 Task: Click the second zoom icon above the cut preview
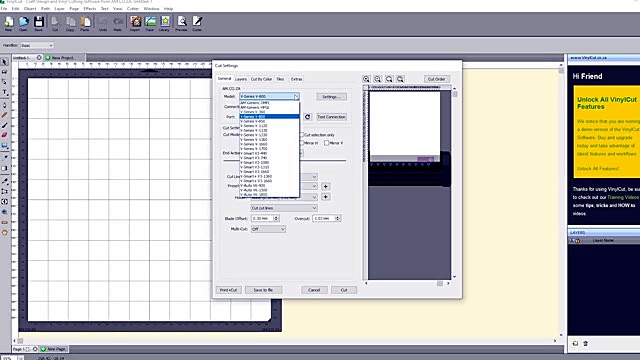(378, 79)
